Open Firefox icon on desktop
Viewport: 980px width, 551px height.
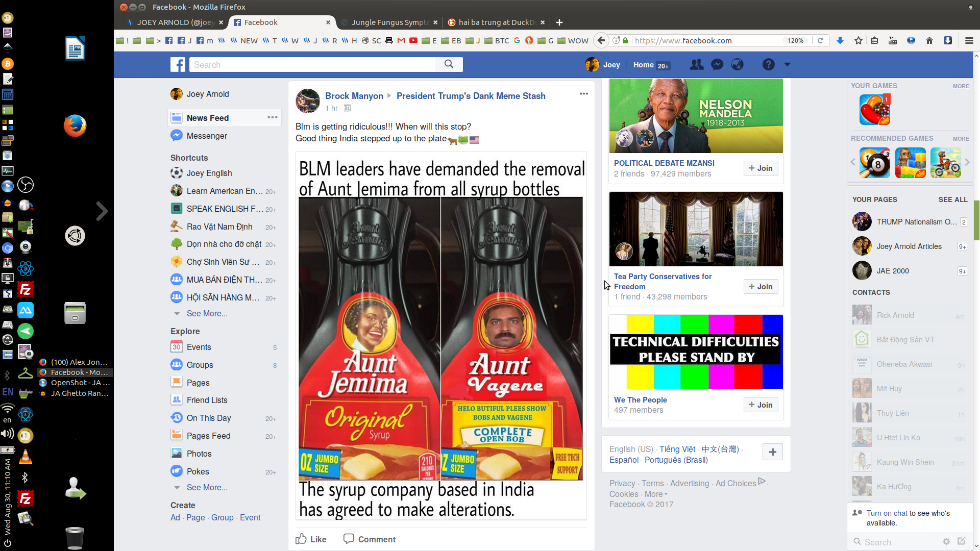tap(75, 126)
